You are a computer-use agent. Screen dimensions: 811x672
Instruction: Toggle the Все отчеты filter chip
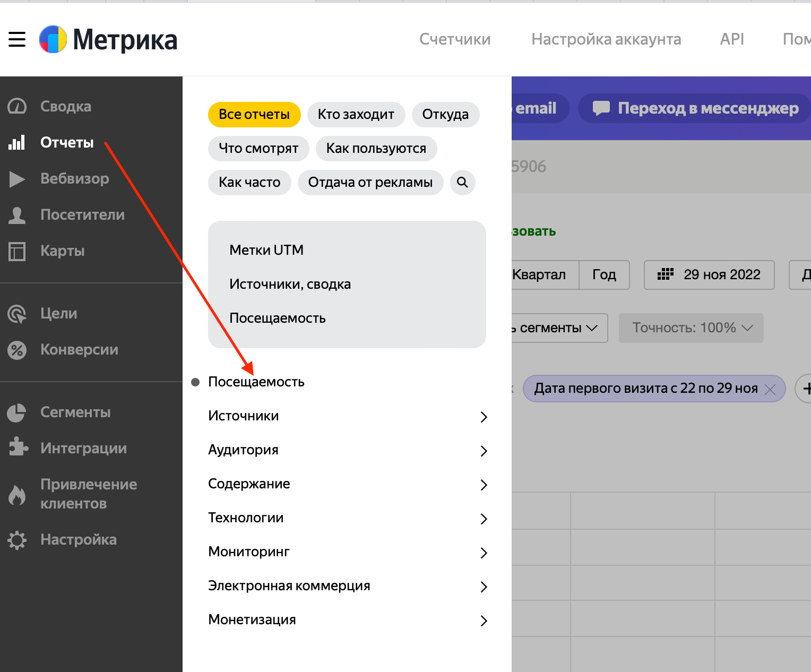point(254,114)
